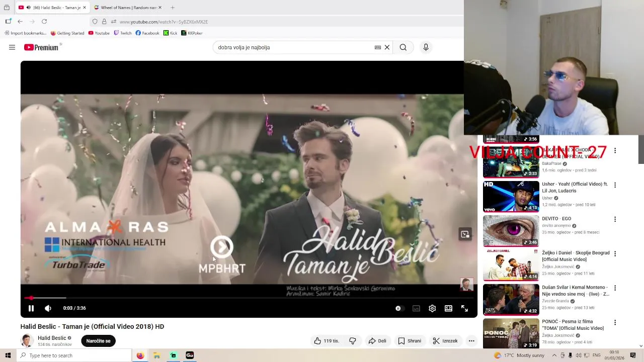Click the suggested video card icon in player
The image size is (644, 362).
pos(465,234)
